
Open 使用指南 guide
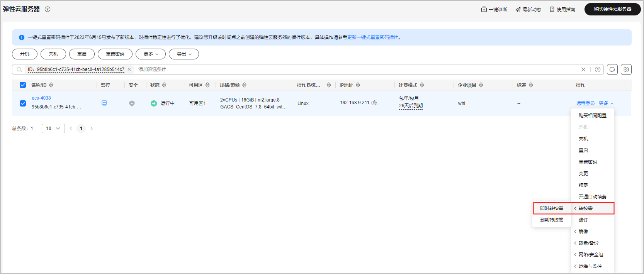click(x=562, y=9)
